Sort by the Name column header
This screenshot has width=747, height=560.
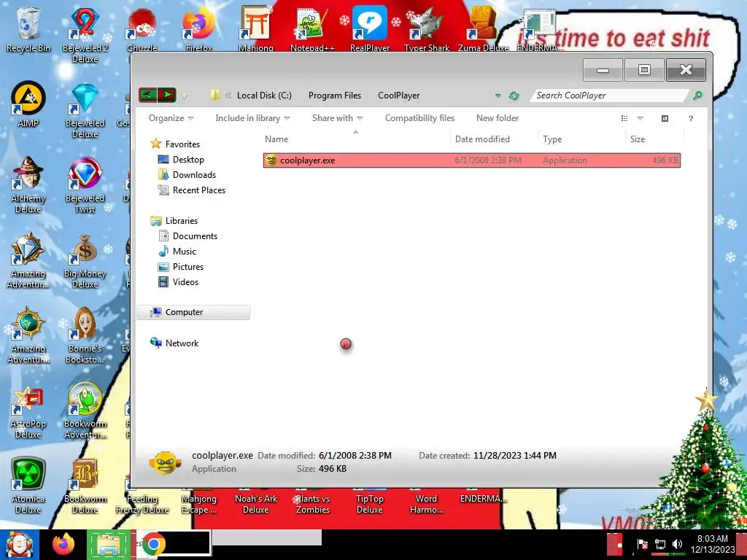(x=355, y=139)
